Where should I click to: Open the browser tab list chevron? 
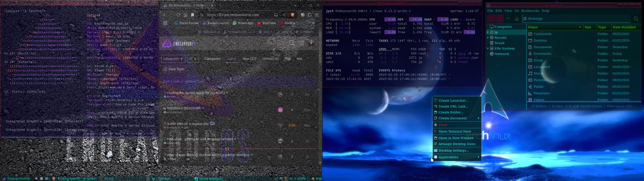tap(295, 5)
